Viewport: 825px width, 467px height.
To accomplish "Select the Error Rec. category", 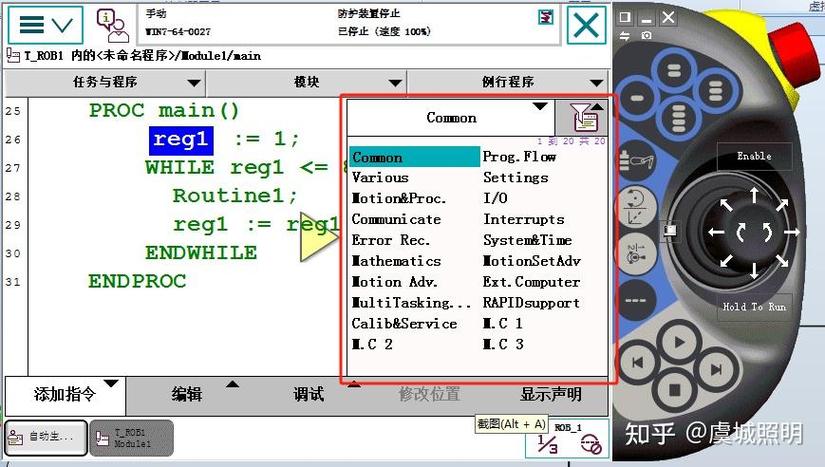I will (x=390, y=240).
